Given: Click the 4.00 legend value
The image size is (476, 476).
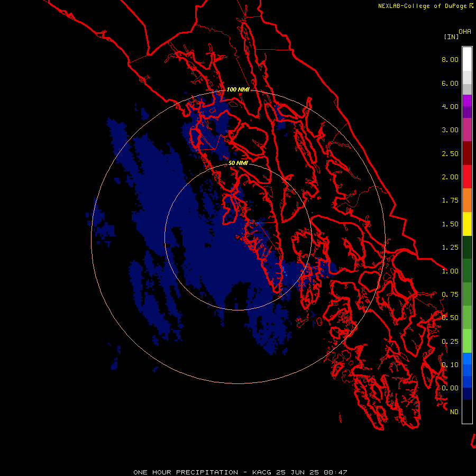Looking at the screenshot, I should pyautogui.click(x=450, y=106).
